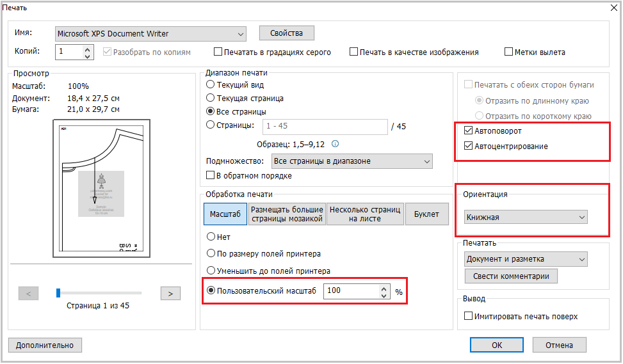Screen dimensions: 623x364
Task: Toggle the Автоцентрирование checkbox
Action: tap(469, 146)
